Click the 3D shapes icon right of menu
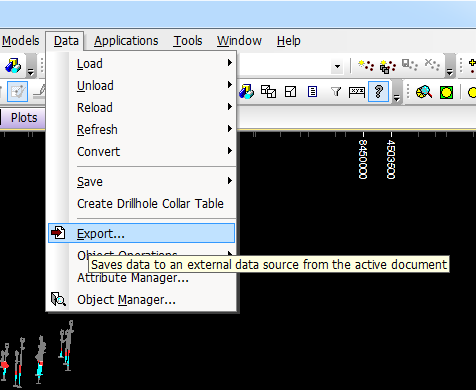476x390 pixels. pos(246,91)
